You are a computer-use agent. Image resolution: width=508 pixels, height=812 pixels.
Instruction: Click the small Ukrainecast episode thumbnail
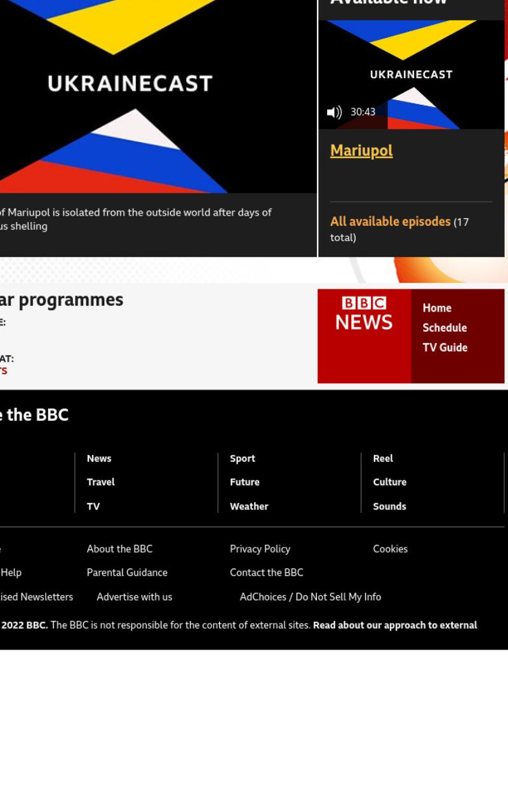tap(411, 75)
